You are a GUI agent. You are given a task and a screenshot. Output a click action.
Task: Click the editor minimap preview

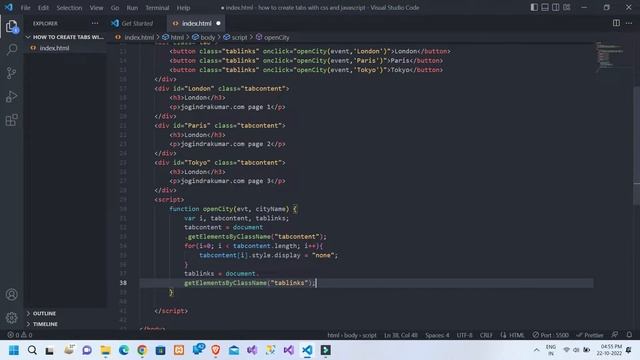tap(609, 57)
